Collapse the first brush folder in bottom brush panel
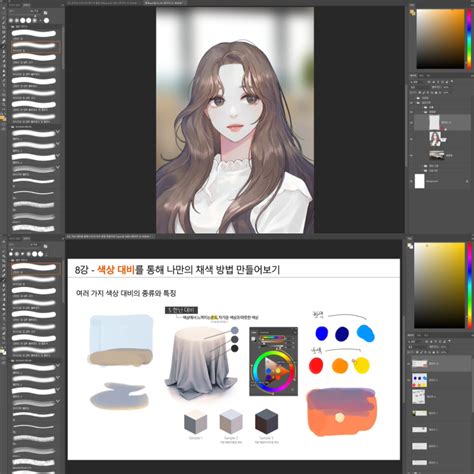The width and height of the screenshot is (474, 474). (13, 260)
